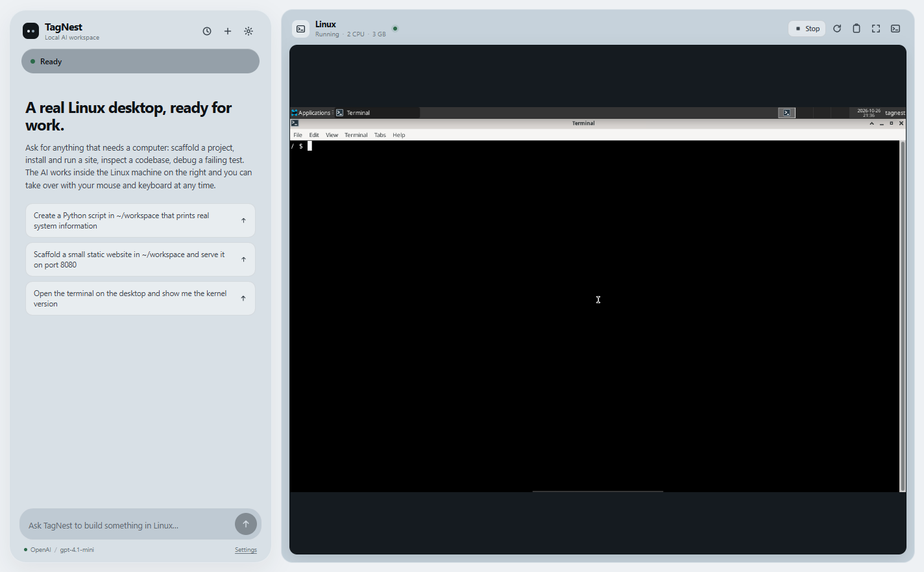Toggle the theme with the sun icon

pyautogui.click(x=249, y=31)
